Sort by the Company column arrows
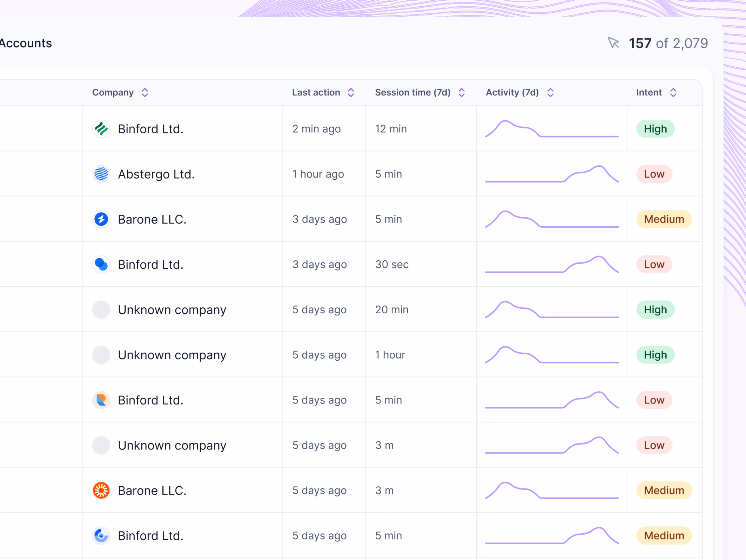This screenshot has height=560, width=746. [x=145, y=93]
